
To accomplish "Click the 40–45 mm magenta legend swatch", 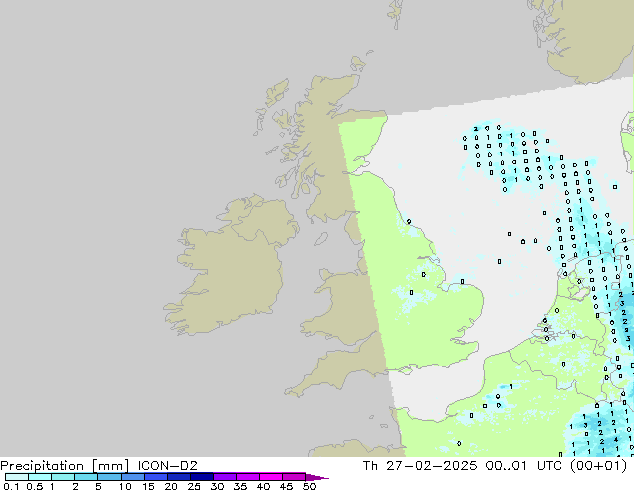I will tap(271, 477).
